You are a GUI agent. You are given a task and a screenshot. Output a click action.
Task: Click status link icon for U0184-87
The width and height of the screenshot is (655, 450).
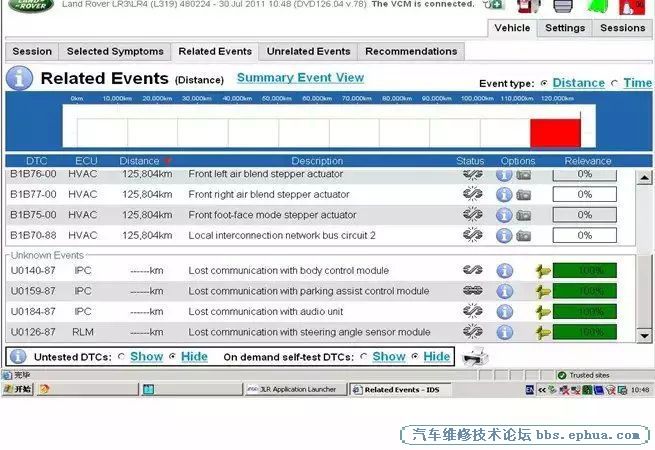click(x=472, y=311)
